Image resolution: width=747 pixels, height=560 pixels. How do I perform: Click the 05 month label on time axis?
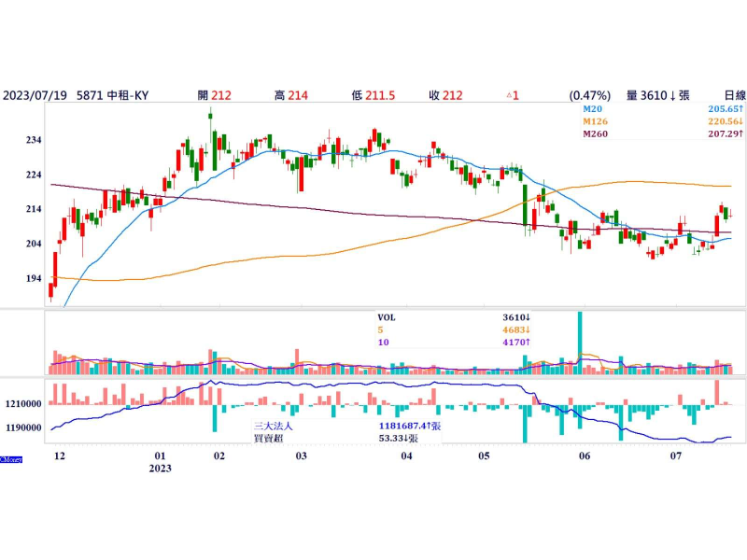[x=484, y=456]
